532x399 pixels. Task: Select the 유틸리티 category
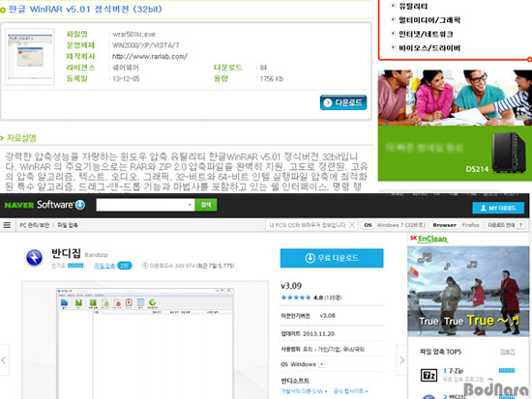413,6
